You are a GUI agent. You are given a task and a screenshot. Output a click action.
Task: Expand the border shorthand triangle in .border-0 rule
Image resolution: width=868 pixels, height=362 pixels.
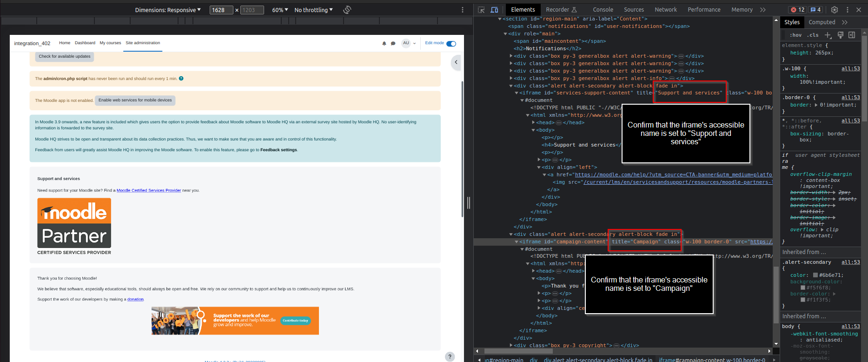point(816,105)
